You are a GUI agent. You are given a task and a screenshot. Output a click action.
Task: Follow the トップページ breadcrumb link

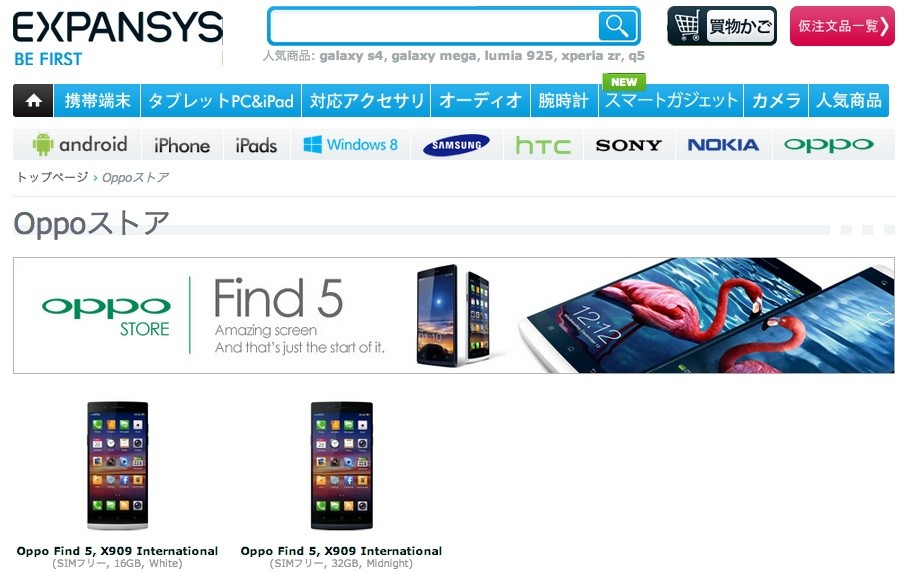tap(52, 177)
